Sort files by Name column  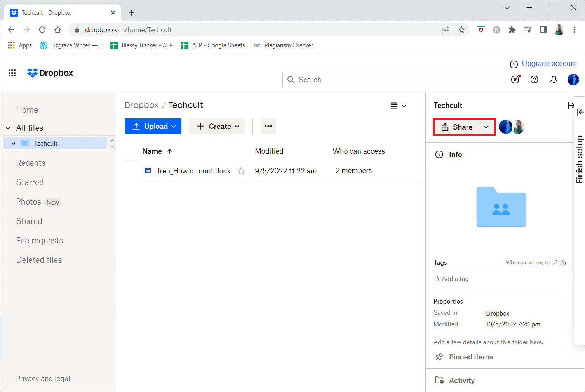click(157, 151)
